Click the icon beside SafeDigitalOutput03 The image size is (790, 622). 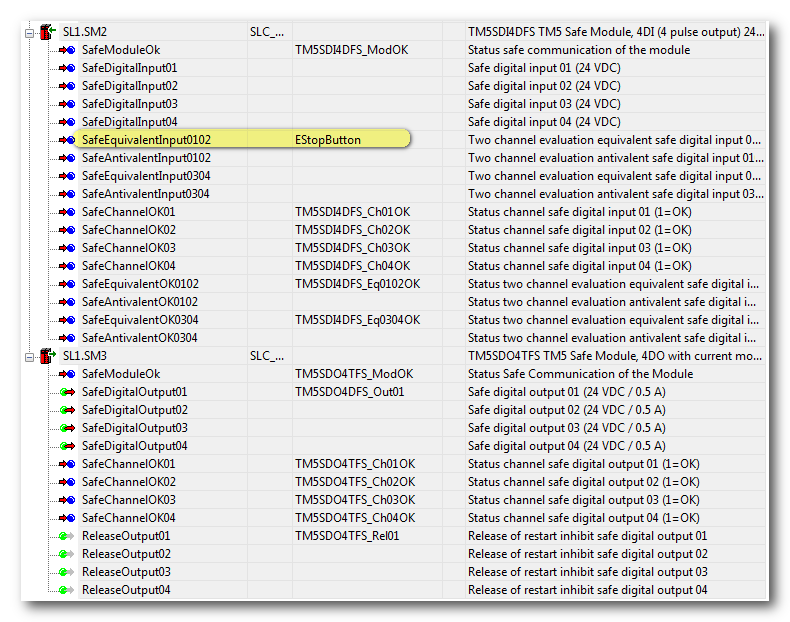[x=67, y=428]
